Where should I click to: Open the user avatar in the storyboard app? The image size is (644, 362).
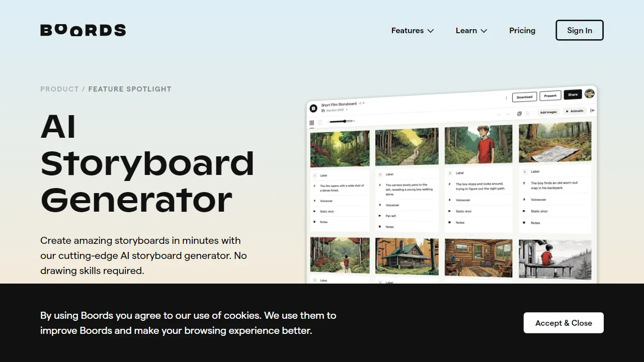coord(589,94)
